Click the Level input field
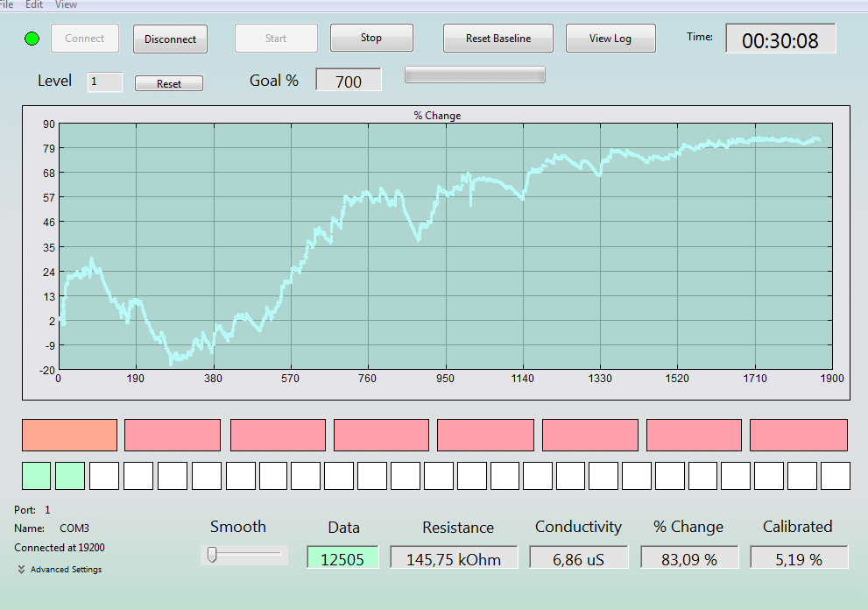This screenshot has width=868, height=610. [104, 82]
